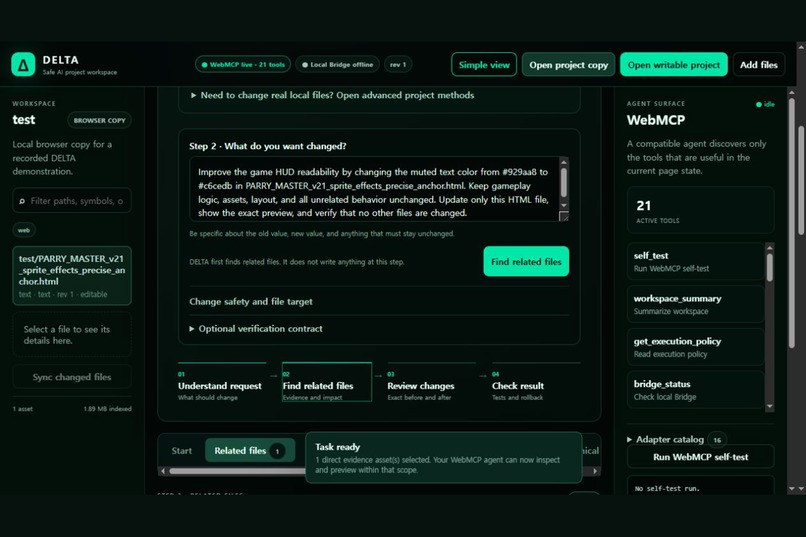The height and width of the screenshot is (537, 806).
Task: Click Find related files button
Action: [x=526, y=262]
